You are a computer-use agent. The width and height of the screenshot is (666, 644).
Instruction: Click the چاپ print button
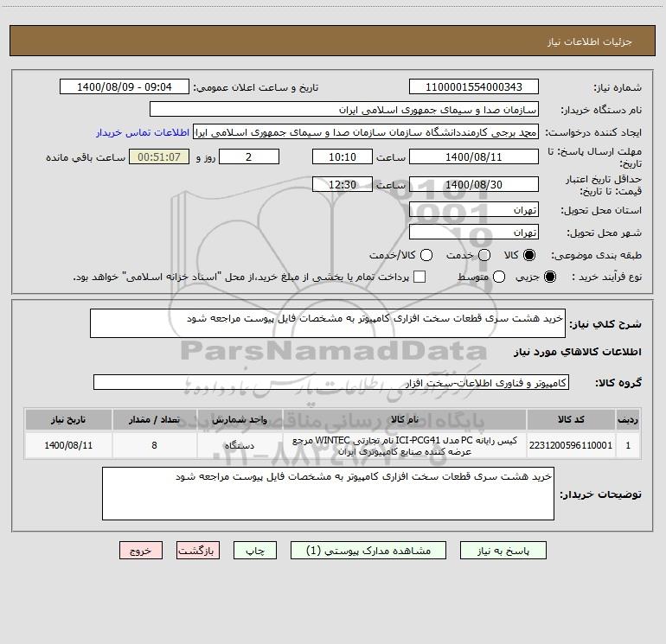(255, 551)
